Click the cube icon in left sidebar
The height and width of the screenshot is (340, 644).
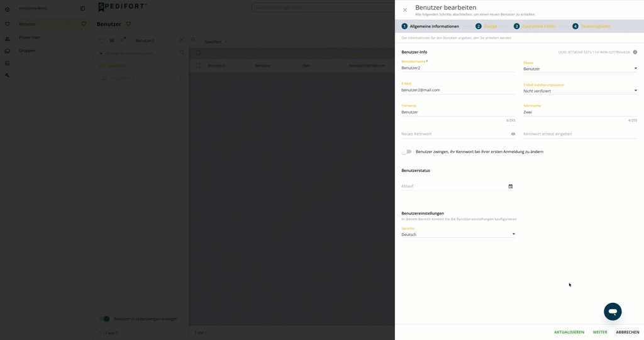point(7,9)
